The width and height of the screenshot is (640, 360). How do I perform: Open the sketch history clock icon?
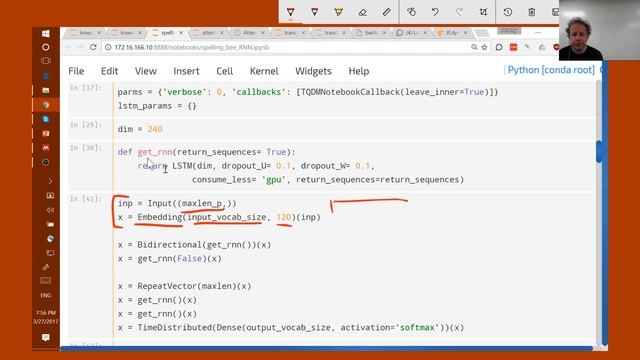(x=508, y=12)
